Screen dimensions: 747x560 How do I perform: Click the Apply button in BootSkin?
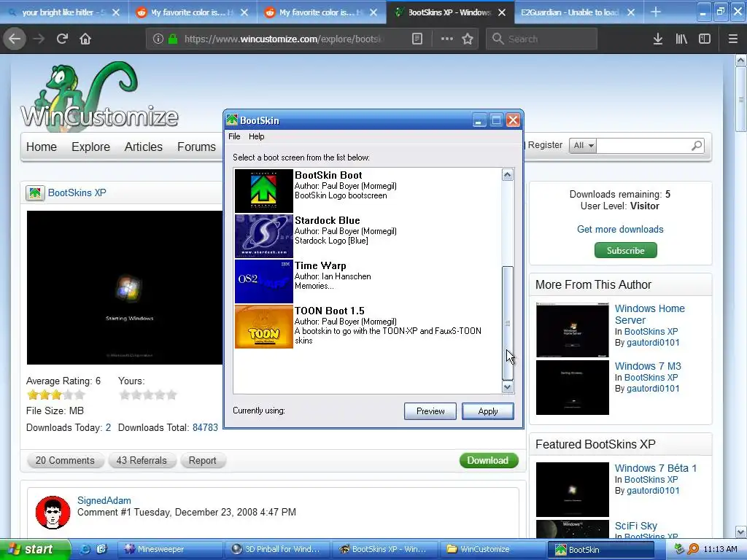point(488,411)
